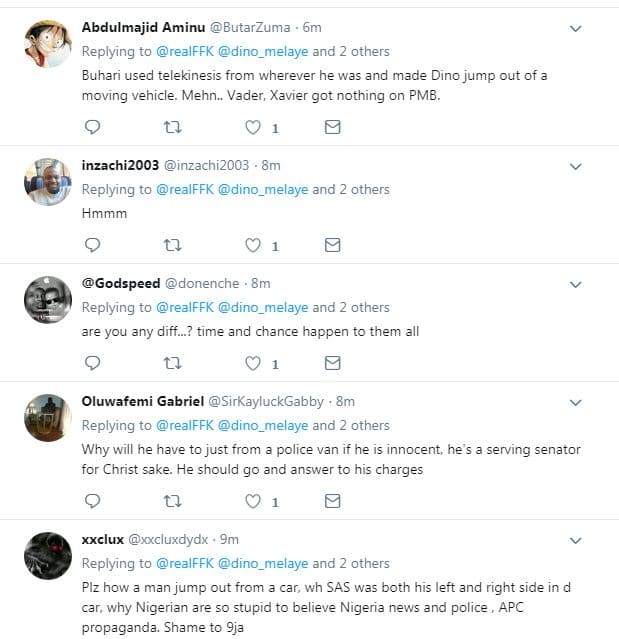Expand the menu on inzachi2003's tweet
This screenshot has width=619, height=639.
(575, 166)
